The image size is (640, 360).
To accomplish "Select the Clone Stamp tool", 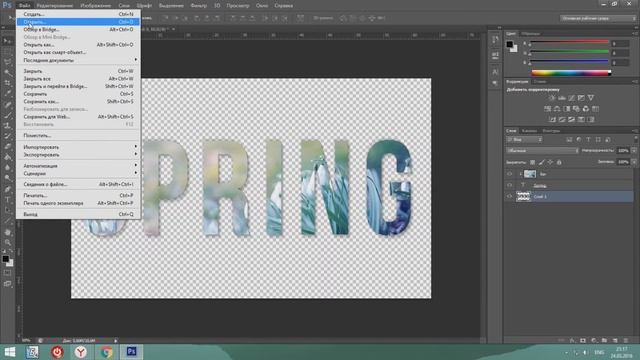I will pyautogui.click(x=7, y=126).
